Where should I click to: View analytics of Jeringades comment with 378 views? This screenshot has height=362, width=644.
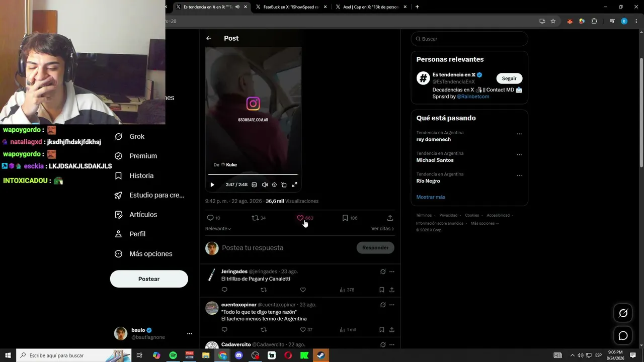pos(347,290)
